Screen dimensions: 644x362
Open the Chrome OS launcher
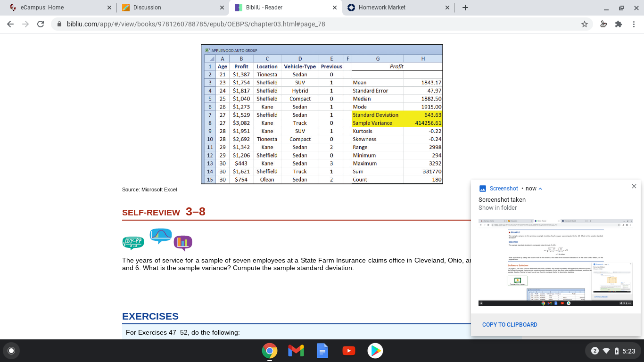tap(11, 351)
